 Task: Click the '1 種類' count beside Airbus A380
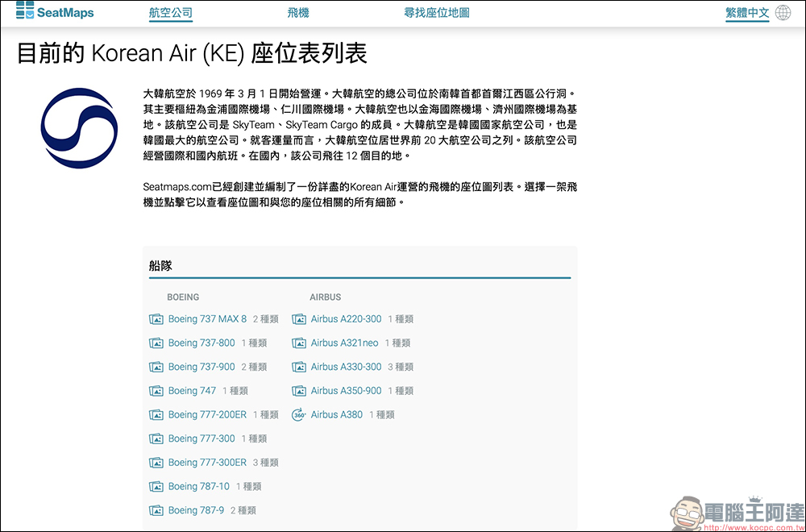[382, 415]
